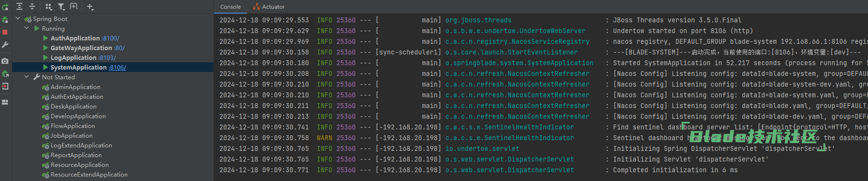Select JobApplication under Not Started
This screenshot has width=868, height=181.
coord(72,135)
